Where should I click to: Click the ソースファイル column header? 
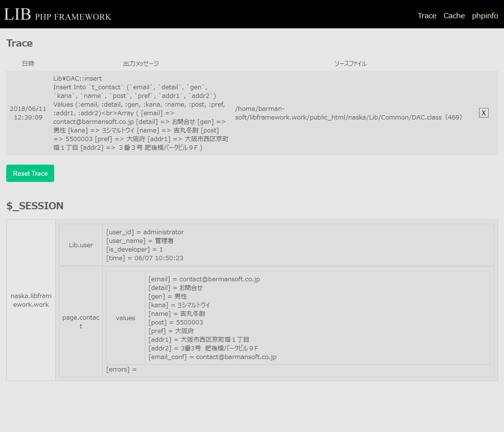pyautogui.click(x=350, y=63)
